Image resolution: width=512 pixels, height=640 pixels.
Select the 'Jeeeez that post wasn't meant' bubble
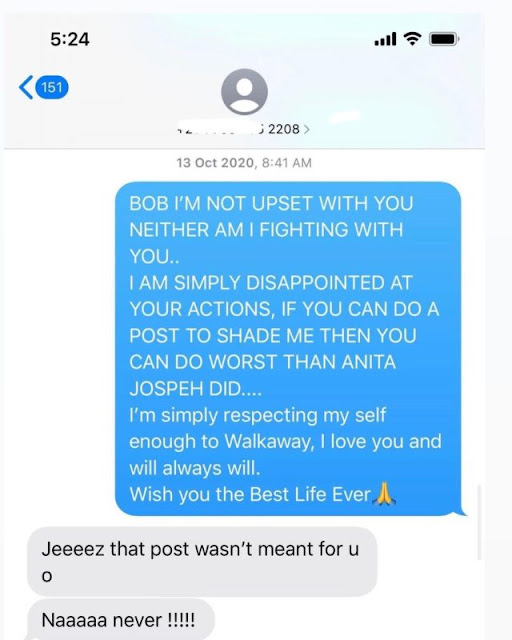[202, 562]
